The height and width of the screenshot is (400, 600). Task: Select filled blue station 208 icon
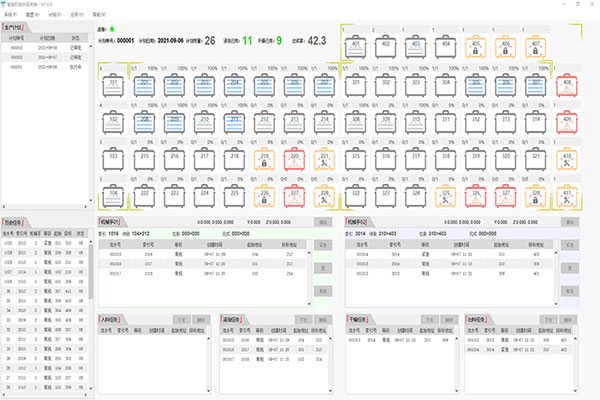[144, 122]
